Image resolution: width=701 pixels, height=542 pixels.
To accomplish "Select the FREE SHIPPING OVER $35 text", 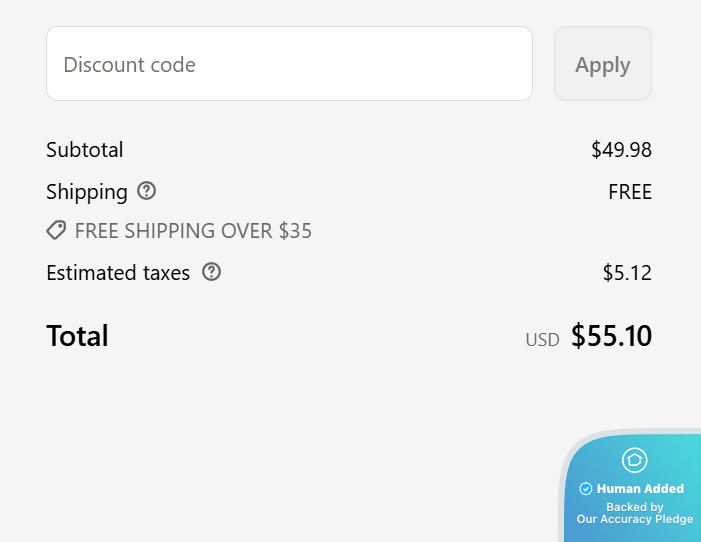I will (x=193, y=231).
